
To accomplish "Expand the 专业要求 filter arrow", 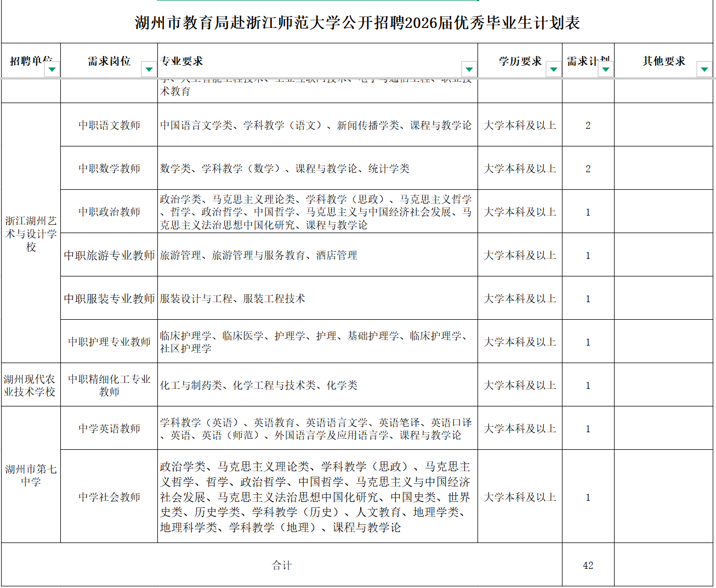I will (x=469, y=70).
